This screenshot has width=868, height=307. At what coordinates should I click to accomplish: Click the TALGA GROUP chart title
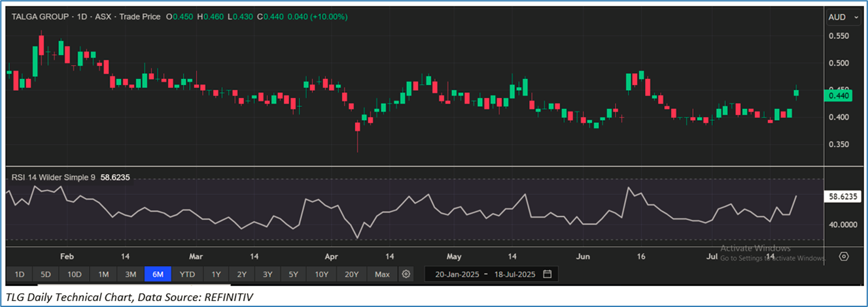click(x=41, y=17)
